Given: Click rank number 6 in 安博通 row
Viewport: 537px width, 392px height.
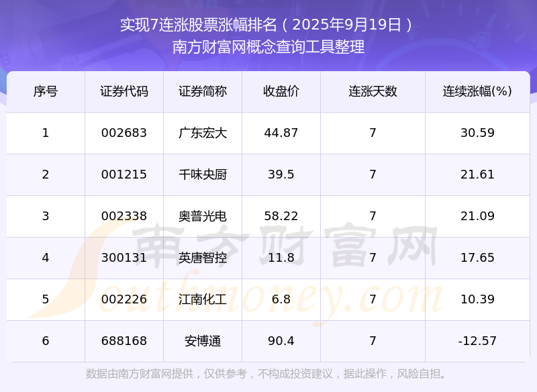Looking at the screenshot, I should [x=46, y=341].
